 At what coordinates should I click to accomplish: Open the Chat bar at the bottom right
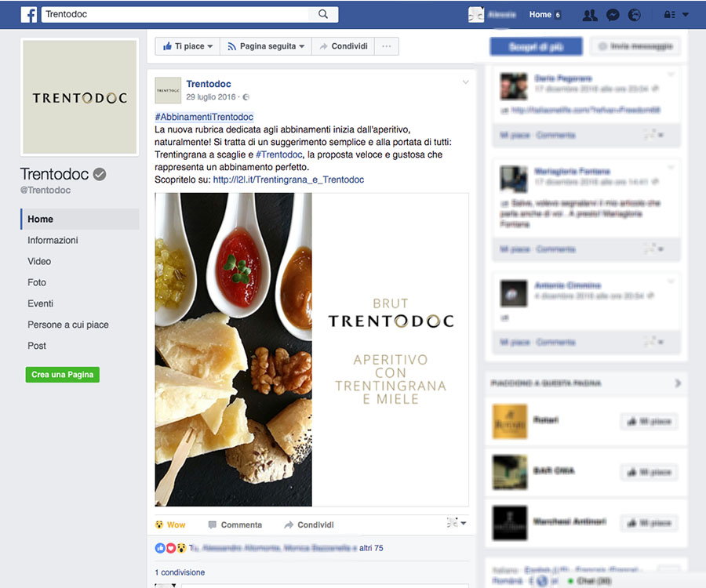tap(589, 581)
